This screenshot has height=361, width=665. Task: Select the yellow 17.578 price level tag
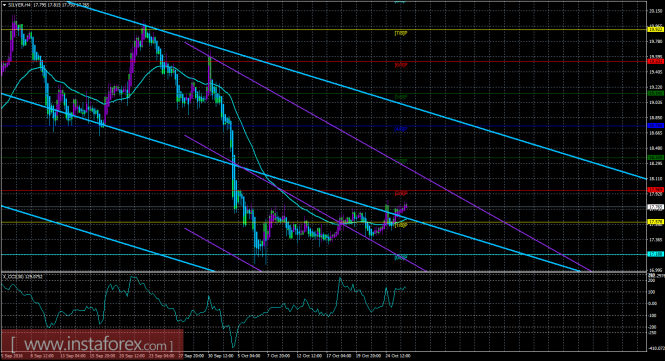point(655,222)
